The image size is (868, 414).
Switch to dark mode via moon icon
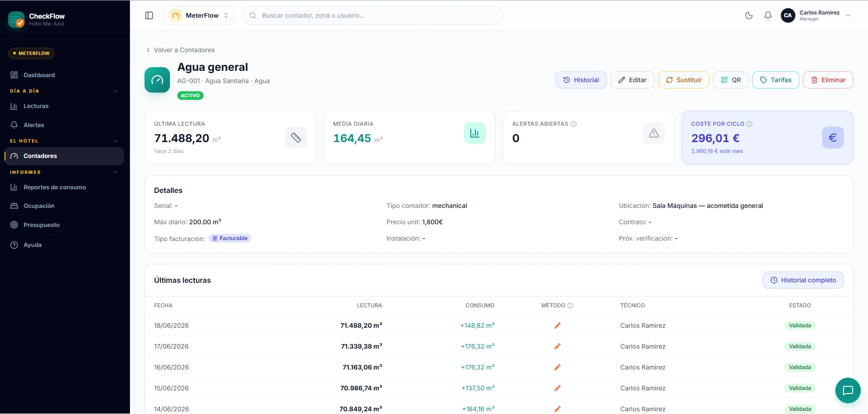[749, 15]
